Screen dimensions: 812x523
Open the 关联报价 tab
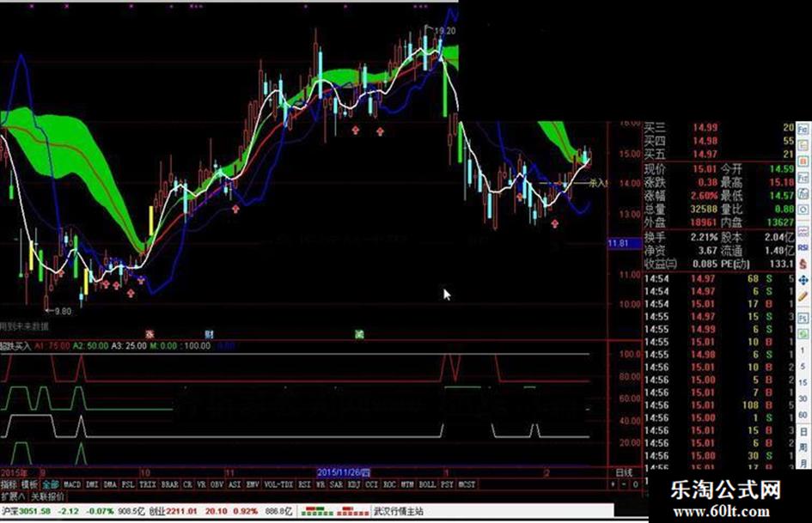click(47, 496)
